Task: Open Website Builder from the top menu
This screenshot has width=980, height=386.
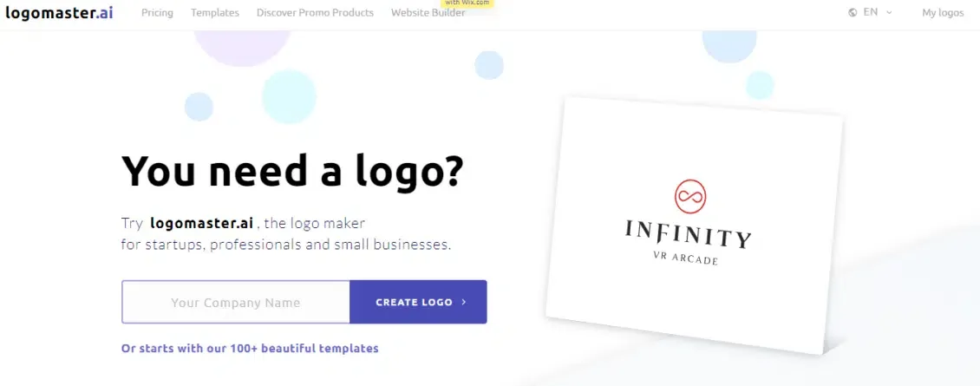Action: (x=428, y=12)
